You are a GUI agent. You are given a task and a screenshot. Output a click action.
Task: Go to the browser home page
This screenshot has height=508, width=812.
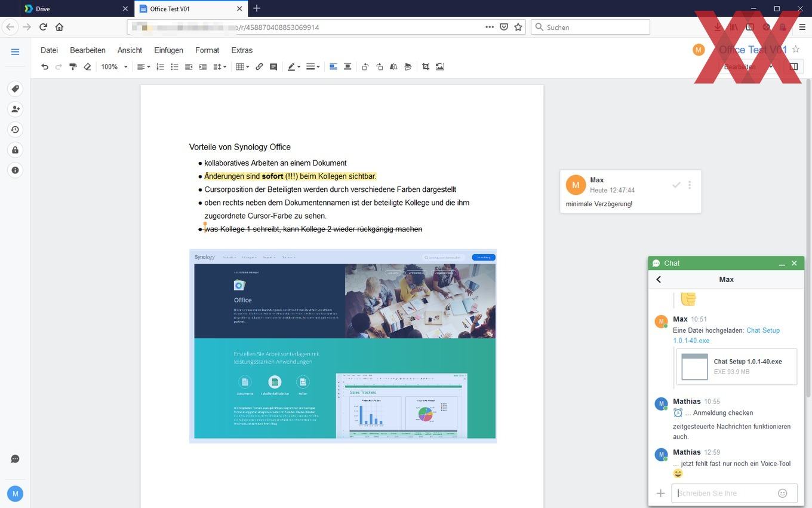[59, 27]
